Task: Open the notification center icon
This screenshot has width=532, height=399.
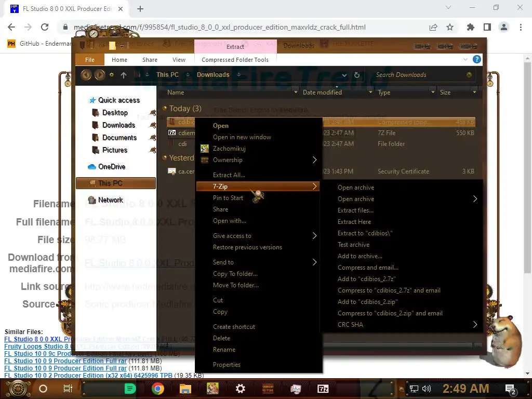Action: pos(510,389)
